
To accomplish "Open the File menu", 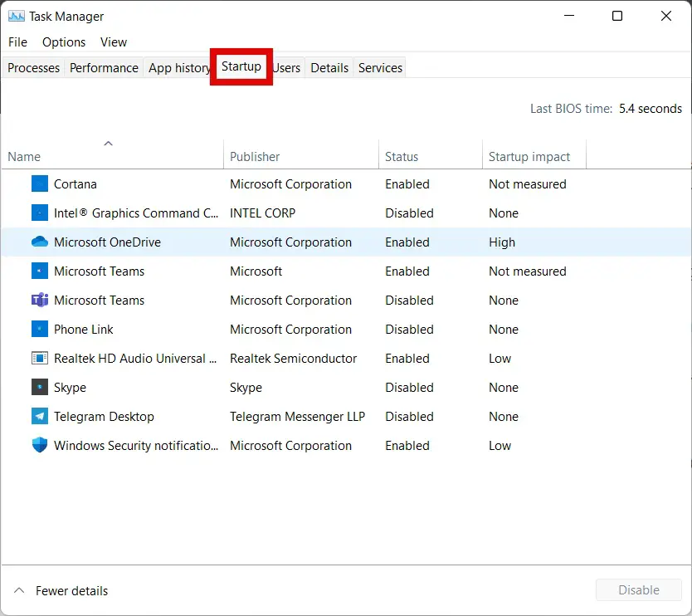I will click(17, 42).
